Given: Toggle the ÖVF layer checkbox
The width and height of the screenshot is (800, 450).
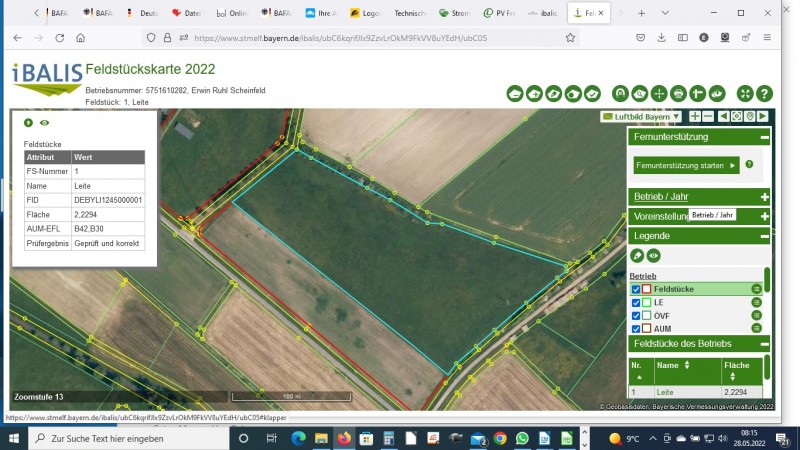Looking at the screenshot, I should tap(635, 315).
